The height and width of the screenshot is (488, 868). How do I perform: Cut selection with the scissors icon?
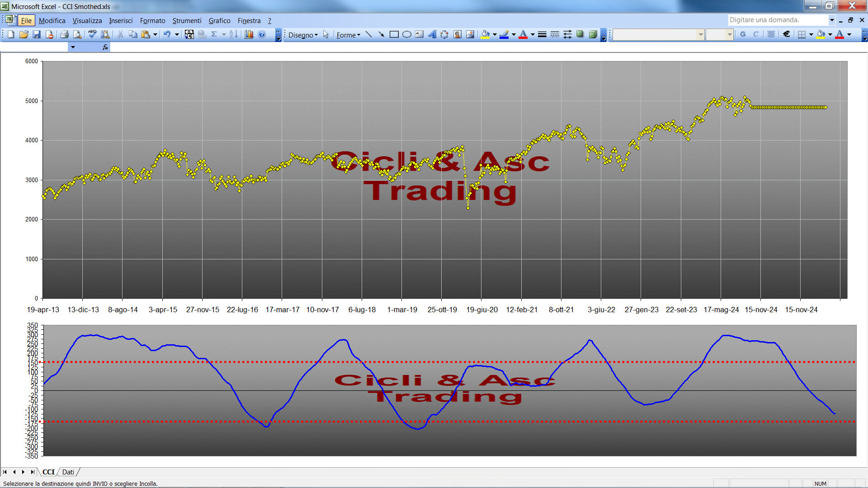[120, 34]
